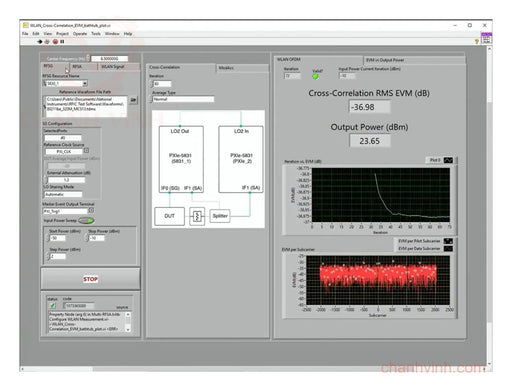Screen dimensions: 512x391
Task: Click the LO2 In module box
Action: tap(241, 159)
